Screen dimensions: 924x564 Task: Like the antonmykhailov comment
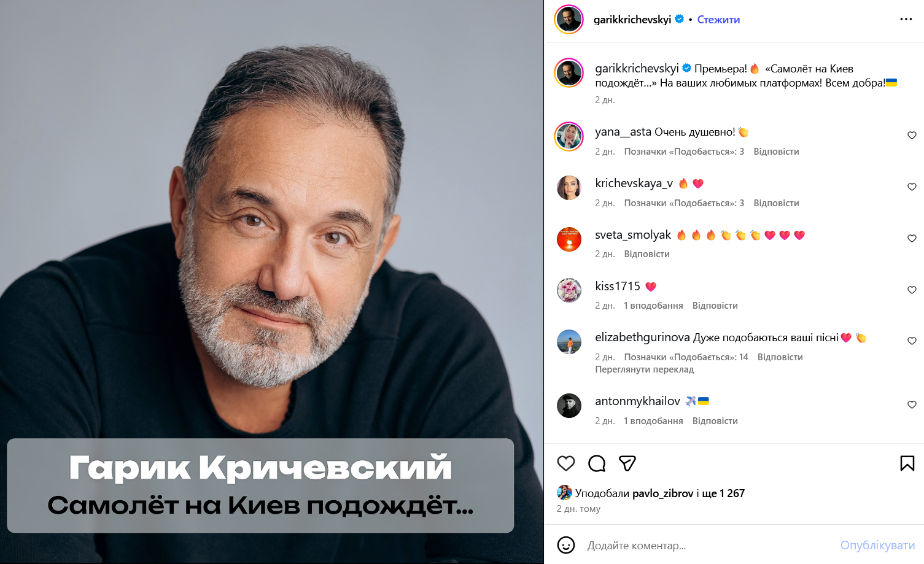(912, 405)
